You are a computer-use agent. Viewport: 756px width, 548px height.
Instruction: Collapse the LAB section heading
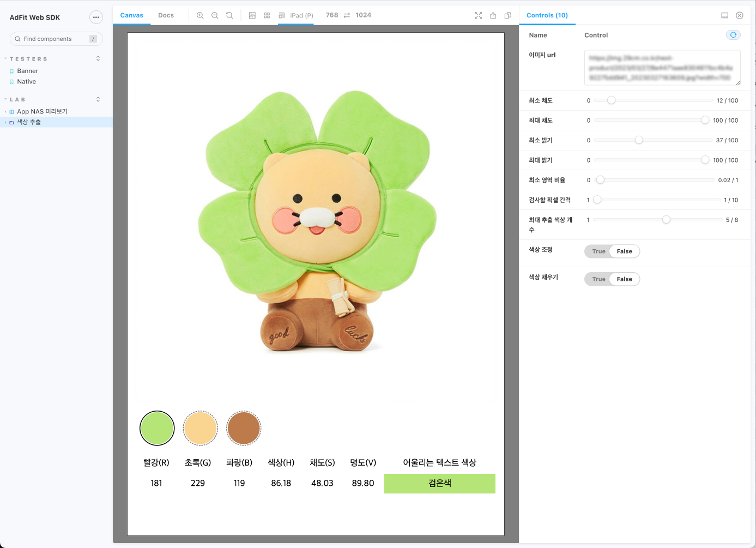point(17,100)
